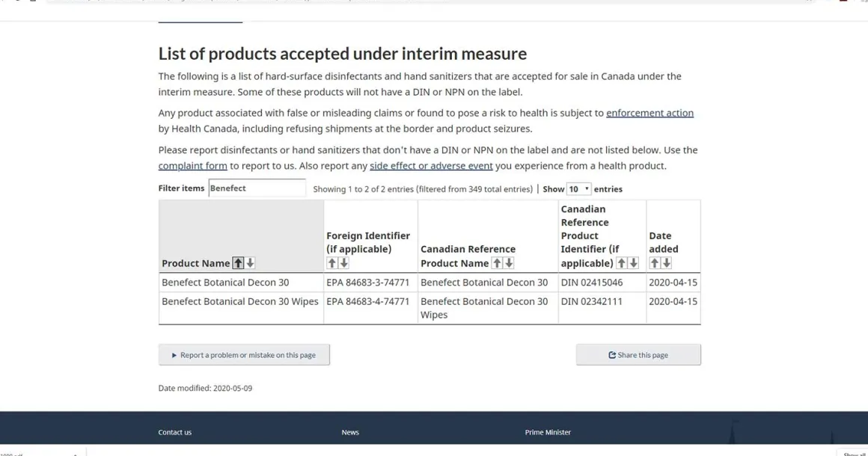Open Contact us footer link
868x456 pixels.
pos(175,432)
